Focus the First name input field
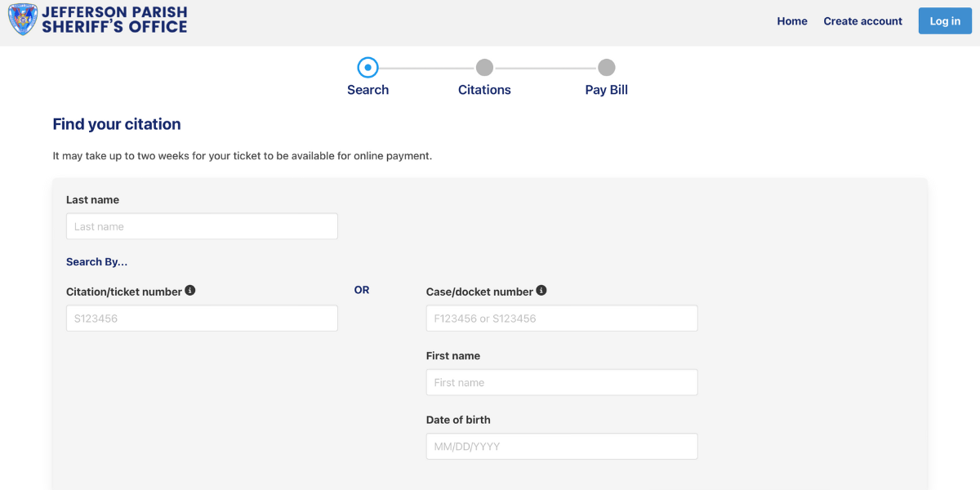This screenshot has width=980, height=490. [x=562, y=382]
